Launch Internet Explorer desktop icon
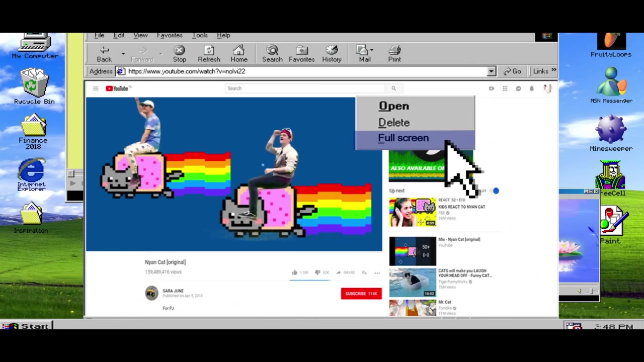The image size is (644, 362). click(31, 175)
